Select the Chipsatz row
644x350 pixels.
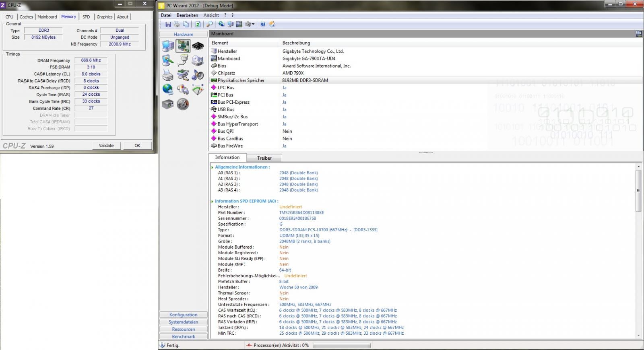pyautogui.click(x=426, y=73)
